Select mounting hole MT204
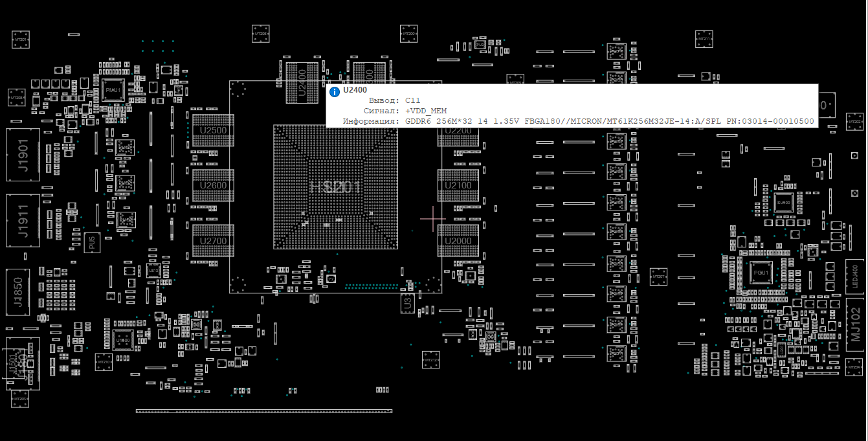 (854, 367)
